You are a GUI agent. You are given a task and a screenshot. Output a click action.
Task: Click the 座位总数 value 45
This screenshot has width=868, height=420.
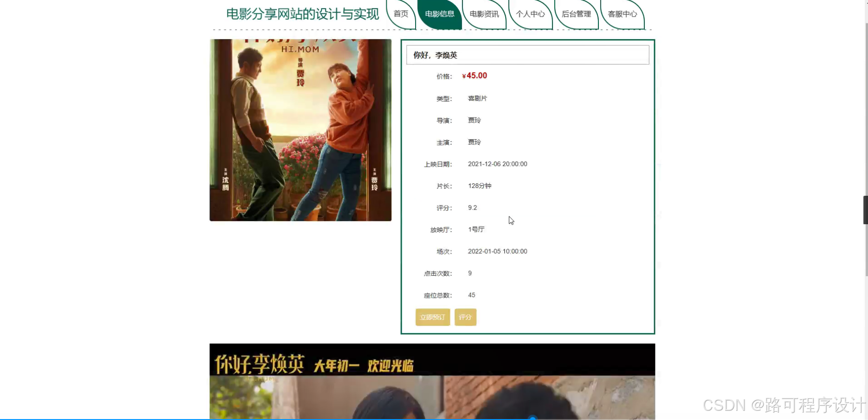click(x=472, y=295)
